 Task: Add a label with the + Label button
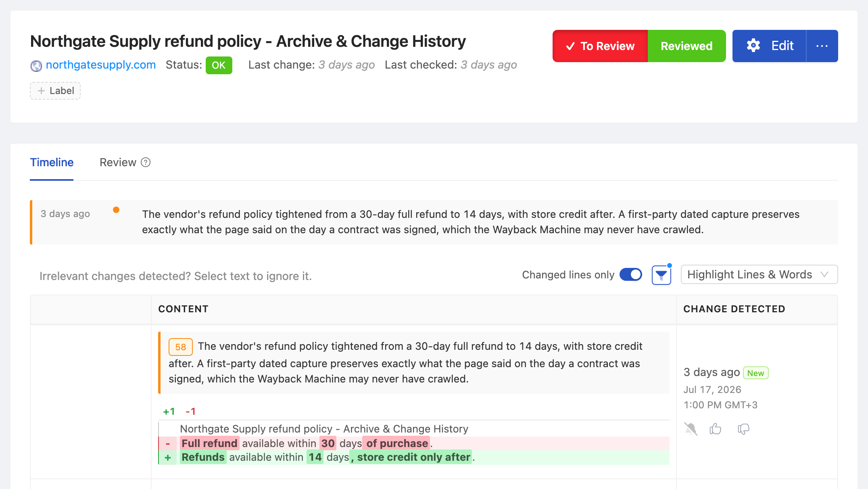click(55, 91)
